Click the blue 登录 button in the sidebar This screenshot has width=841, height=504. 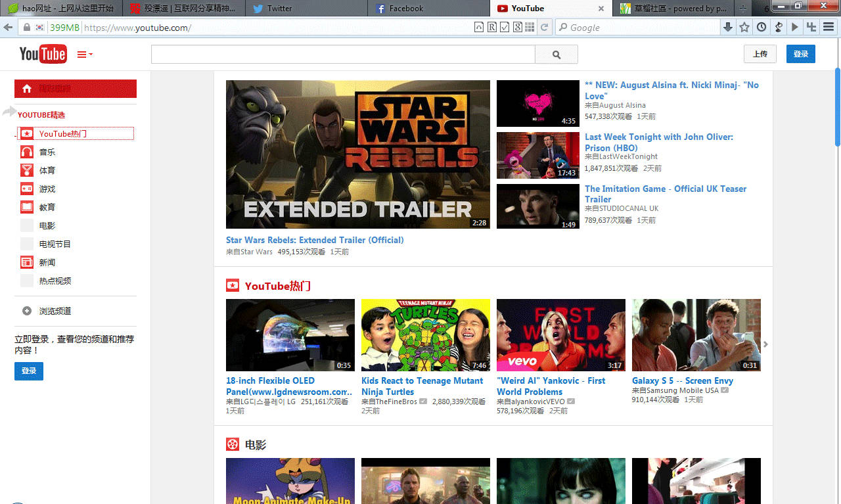29,371
